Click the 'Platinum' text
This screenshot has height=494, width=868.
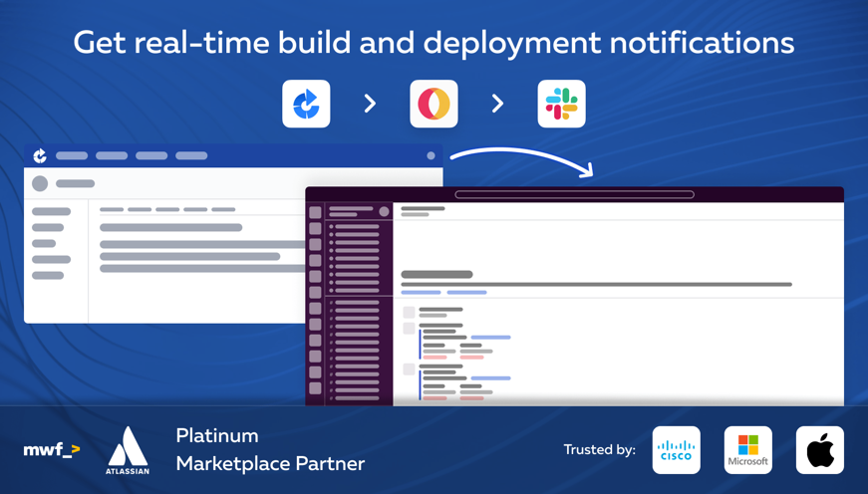(x=217, y=436)
